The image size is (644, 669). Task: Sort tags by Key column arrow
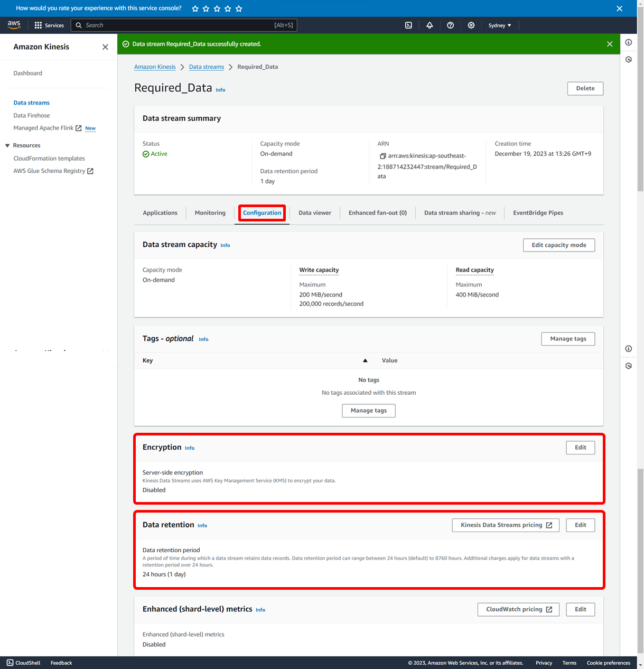(365, 360)
